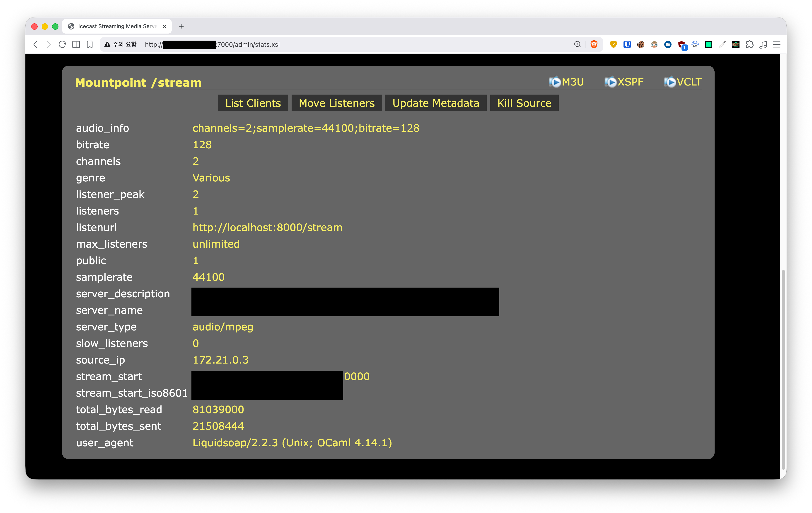812x513 pixels.
Task: Click the Brave Shields lion icon
Action: [594, 44]
